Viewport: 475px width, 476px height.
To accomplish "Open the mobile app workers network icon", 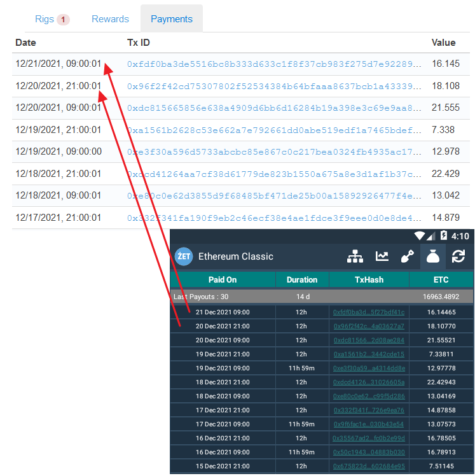I will (x=355, y=256).
